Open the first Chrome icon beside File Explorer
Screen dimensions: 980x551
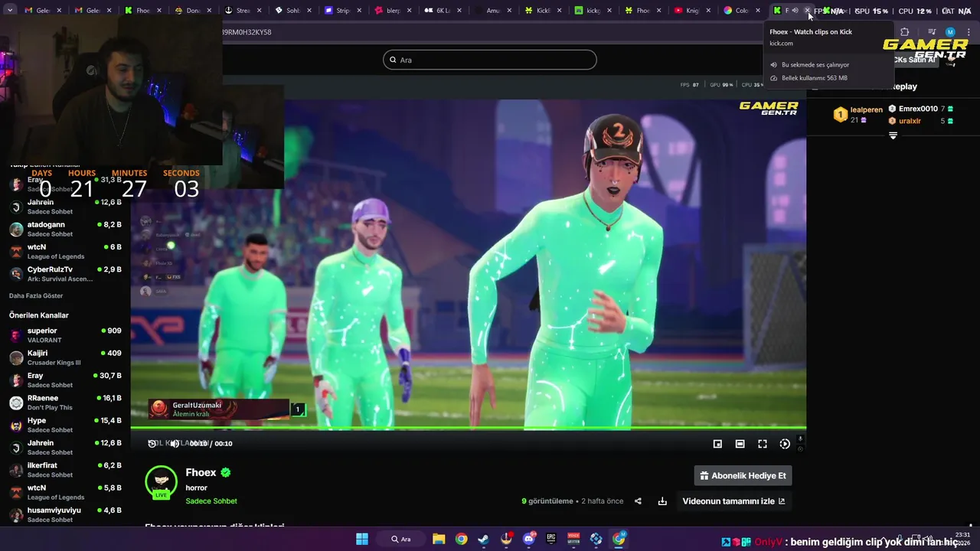(x=461, y=539)
